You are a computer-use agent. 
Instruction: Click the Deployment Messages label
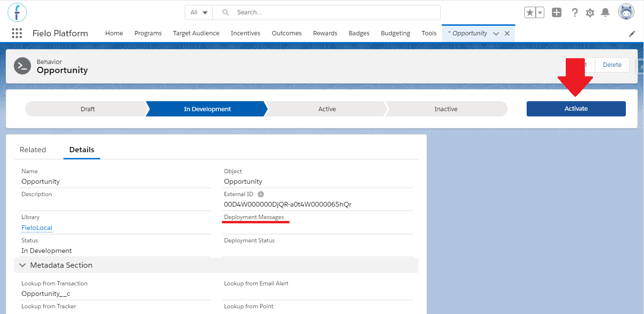click(254, 217)
